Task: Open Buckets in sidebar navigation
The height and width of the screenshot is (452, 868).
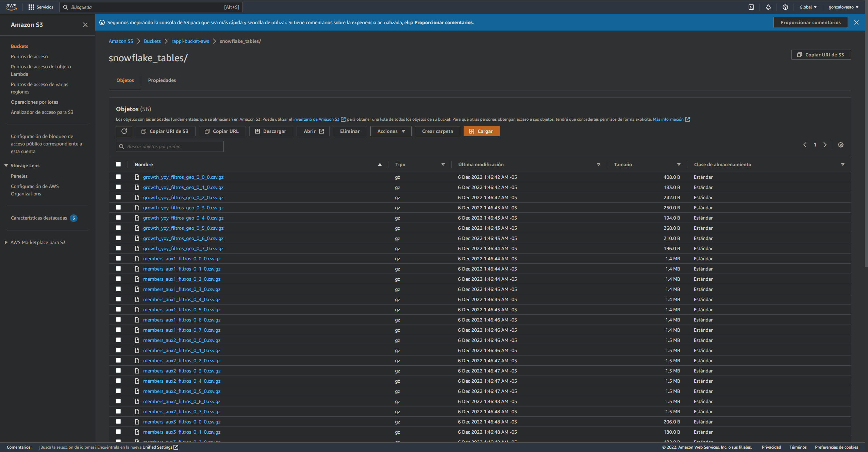Action: [19, 46]
